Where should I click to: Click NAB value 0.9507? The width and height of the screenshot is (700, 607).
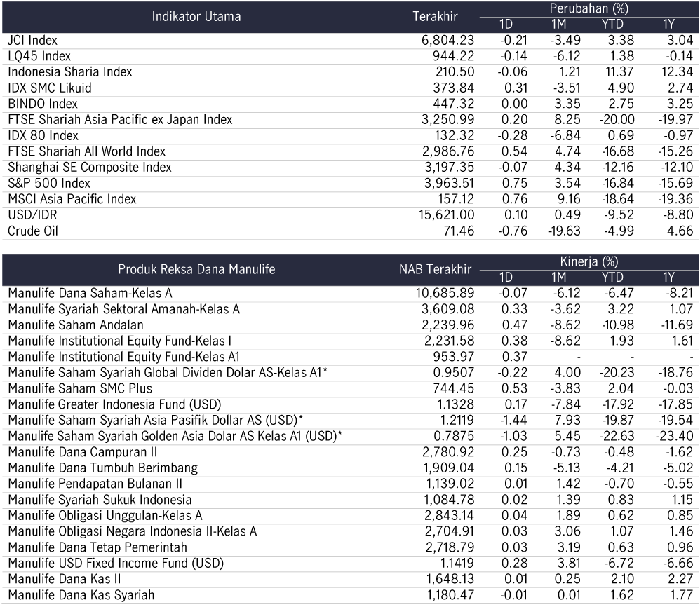[454, 373]
